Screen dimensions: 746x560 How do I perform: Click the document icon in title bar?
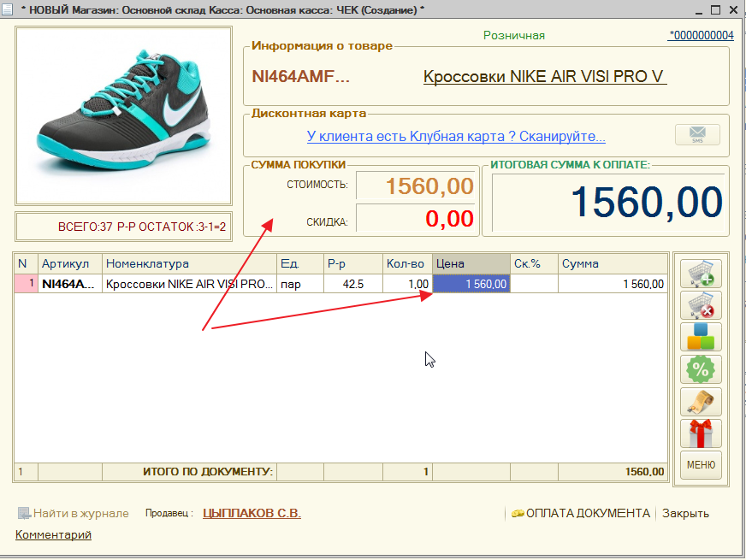7,9
